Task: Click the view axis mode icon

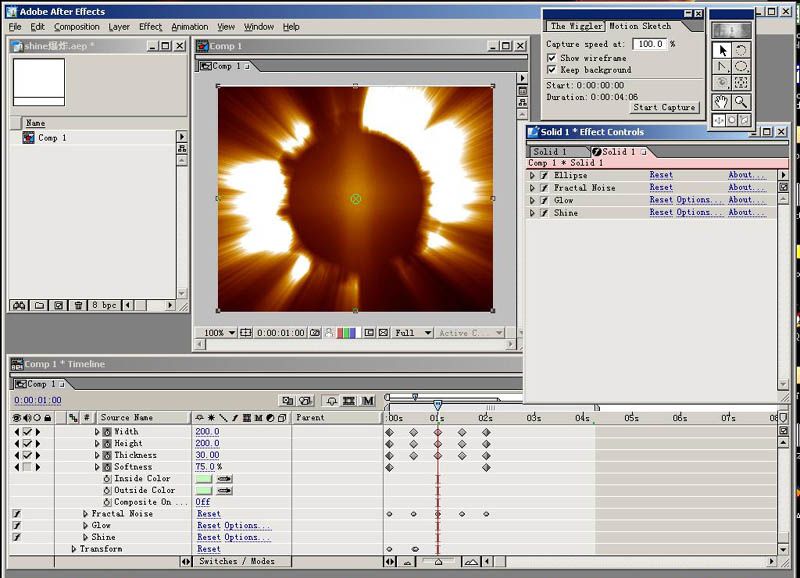Action: pos(744,120)
